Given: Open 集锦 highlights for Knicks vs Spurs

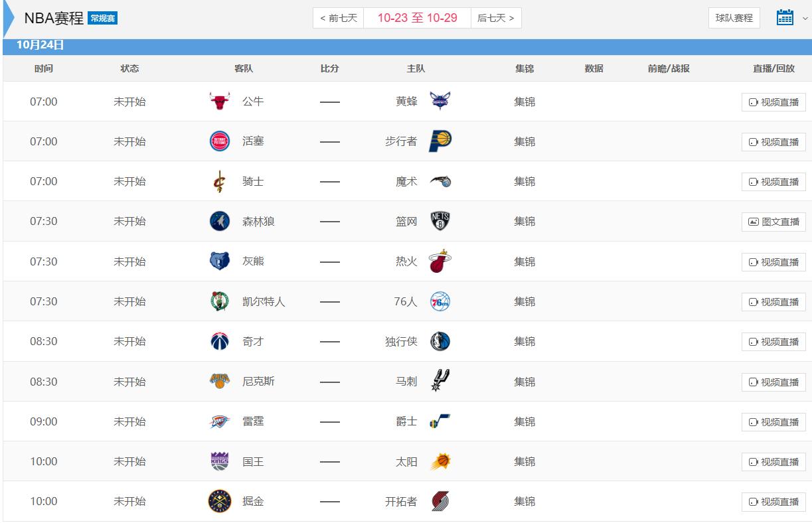Looking at the screenshot, I should tap(525, 382).
